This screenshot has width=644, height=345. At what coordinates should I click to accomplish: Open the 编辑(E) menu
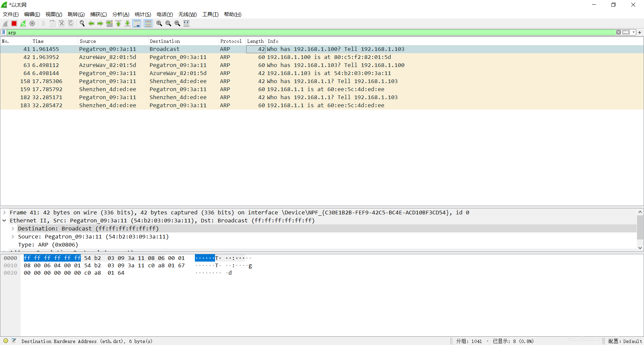(x=32, y=14)
